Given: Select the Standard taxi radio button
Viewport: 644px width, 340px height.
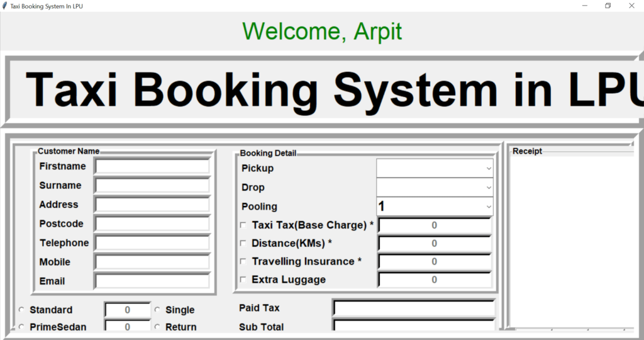Looking at the screenshot, I should coord(22,310).
